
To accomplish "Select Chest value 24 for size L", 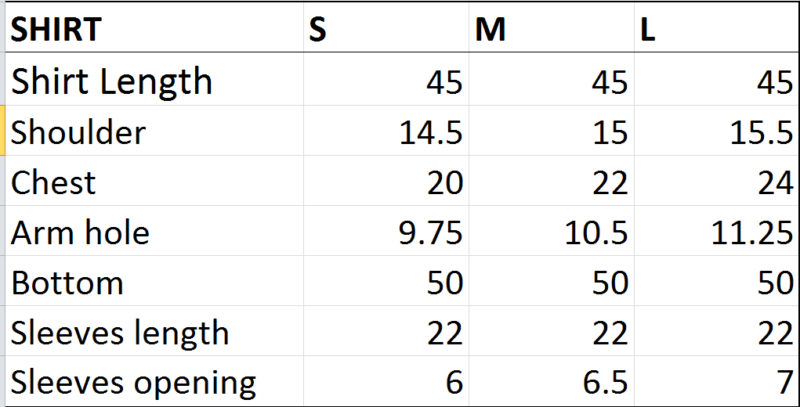I will (x=716, y=181).
